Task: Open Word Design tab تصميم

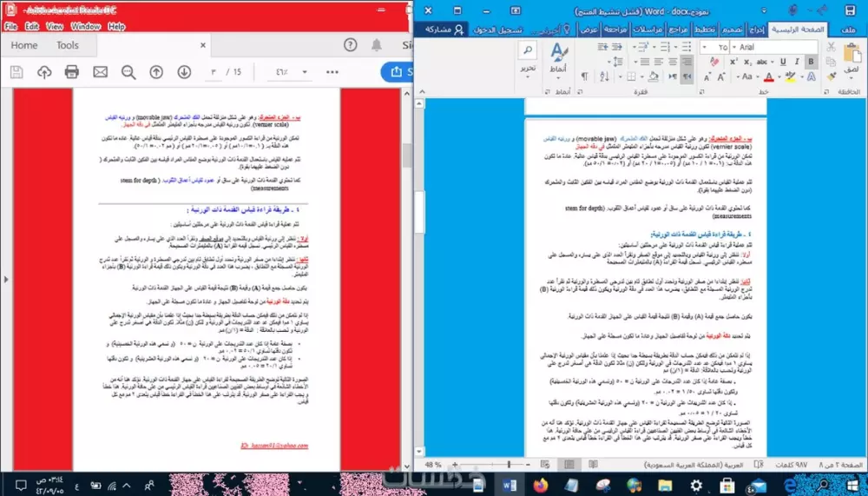Action: pos(732,30)
